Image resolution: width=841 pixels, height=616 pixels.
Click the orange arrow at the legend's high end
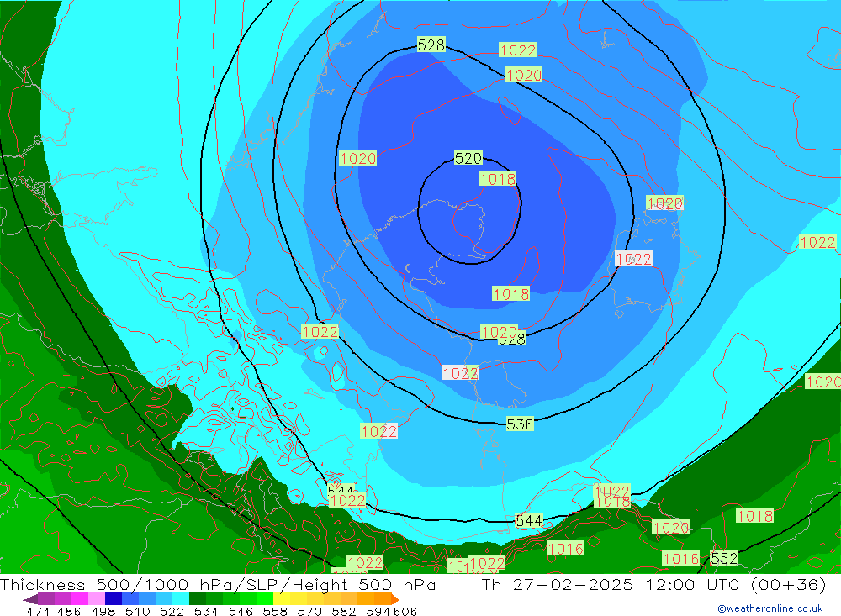[x=394, y=599]
